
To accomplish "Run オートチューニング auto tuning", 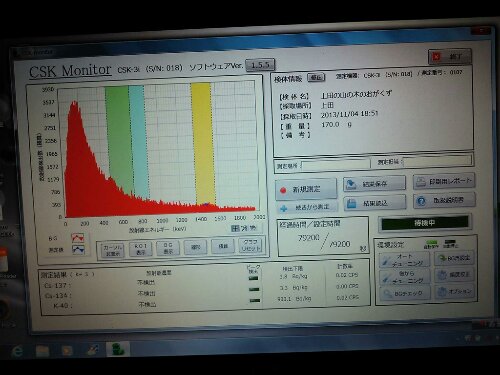I will click(404, 260).
